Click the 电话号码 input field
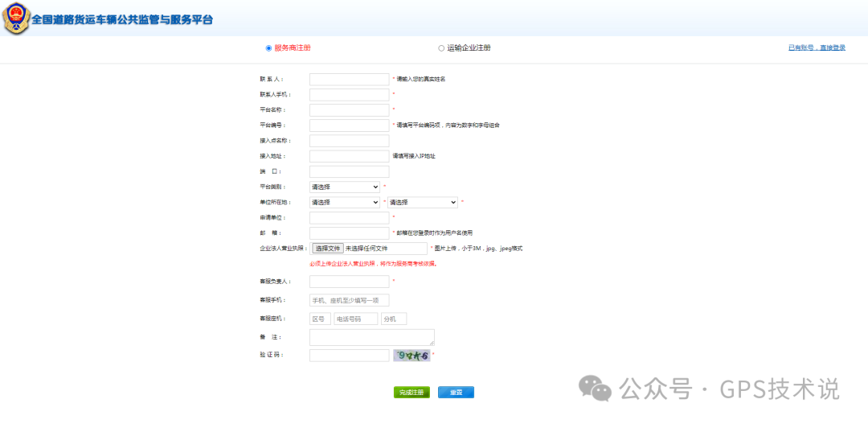The height and width of the screenshot is (424, 868). [356, 319]
